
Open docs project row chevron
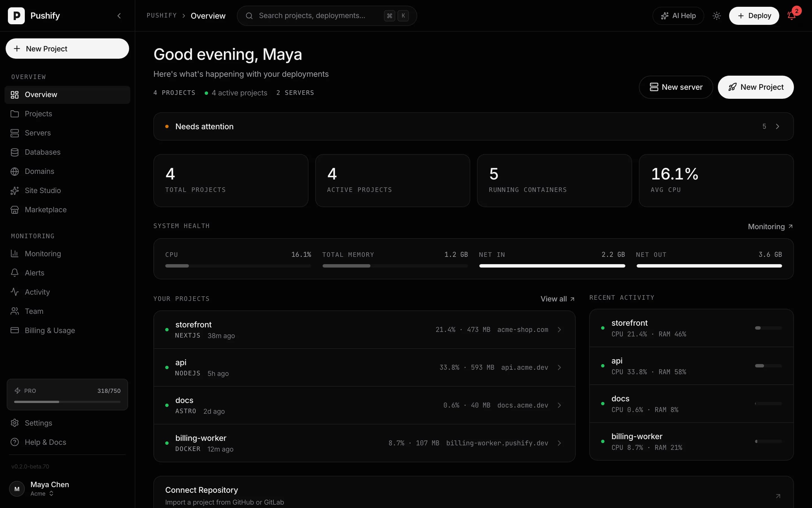coord(559,405)
